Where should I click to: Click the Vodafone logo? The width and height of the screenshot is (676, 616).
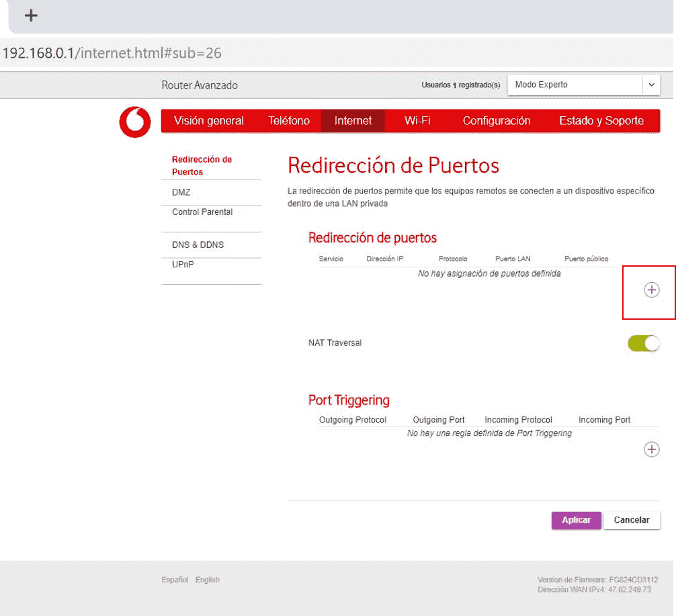tap(135, 122)
